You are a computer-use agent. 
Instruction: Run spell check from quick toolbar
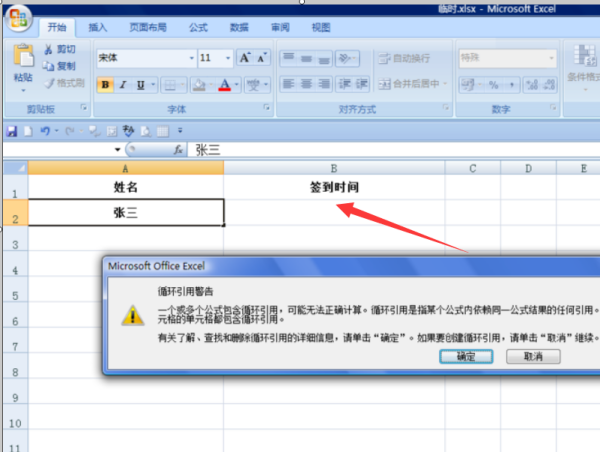click(128, 131)
